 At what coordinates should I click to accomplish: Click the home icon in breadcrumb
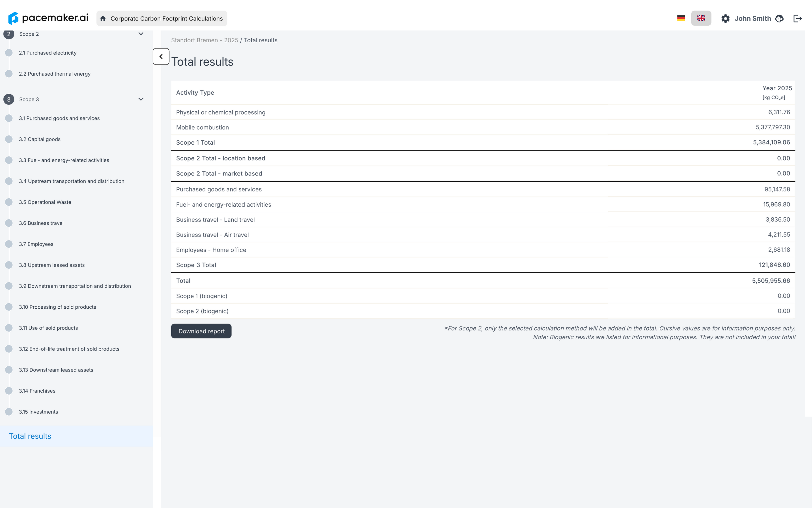click(103, 19)
